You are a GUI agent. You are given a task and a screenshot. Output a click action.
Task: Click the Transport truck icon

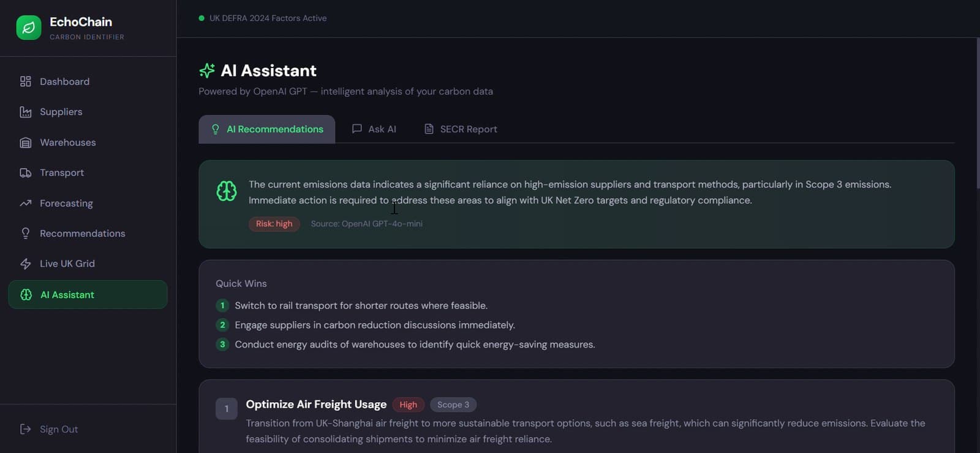tap(25, 173)
